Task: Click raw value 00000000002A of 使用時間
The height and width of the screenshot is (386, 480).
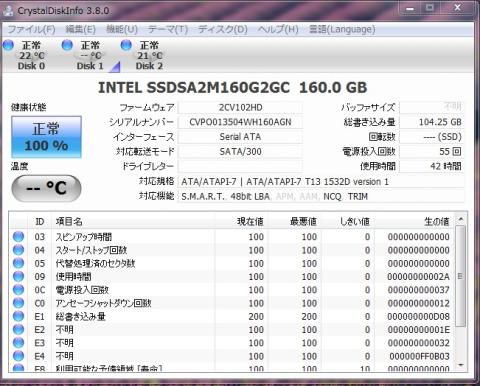Action: pos(418,277)
